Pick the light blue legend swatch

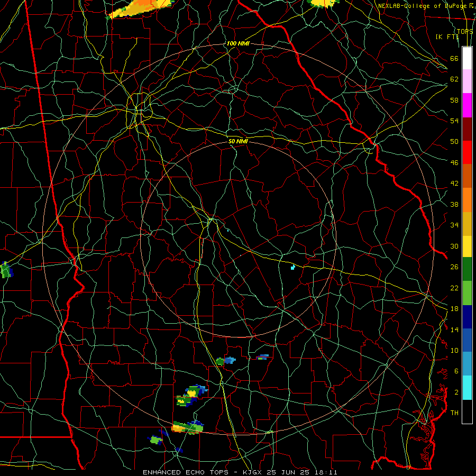pos(467,364)
